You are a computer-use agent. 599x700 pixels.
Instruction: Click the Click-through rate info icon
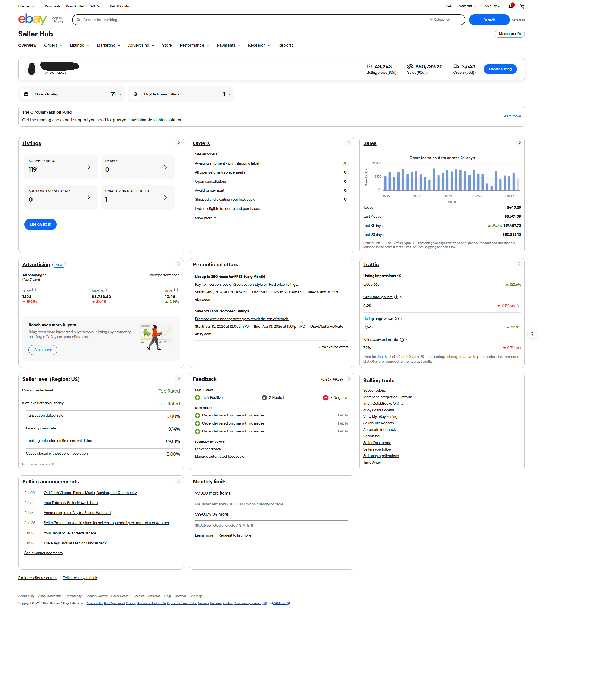pyautogui.click(x=396, y=297)
